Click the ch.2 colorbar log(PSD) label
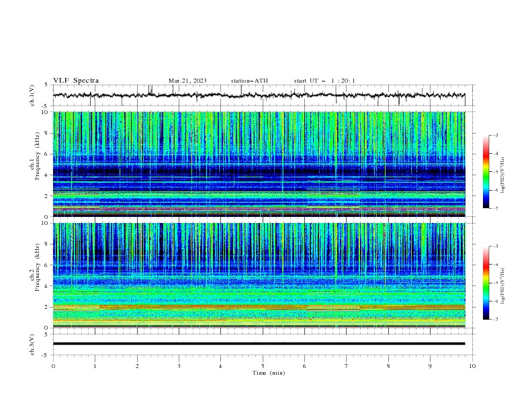 (x=503, y=286)
